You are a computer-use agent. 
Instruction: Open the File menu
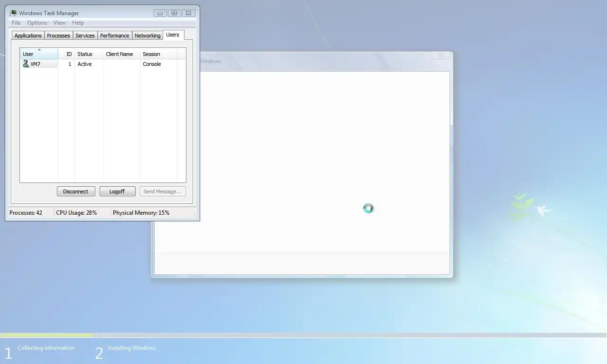(x=16, y=23)
